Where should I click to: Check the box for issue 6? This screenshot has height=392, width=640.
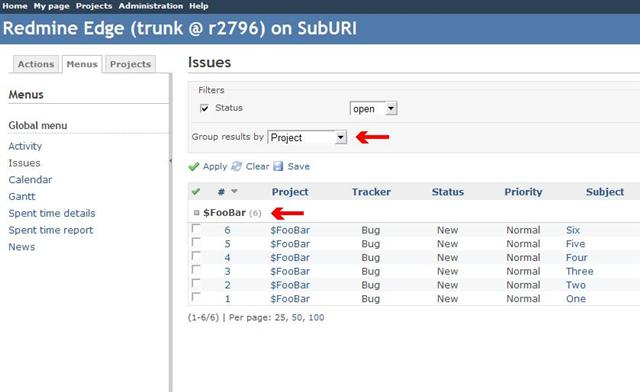(196, 229)
